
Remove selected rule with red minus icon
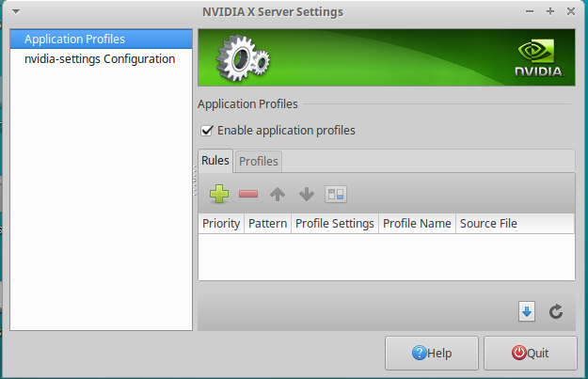coord(248,194)
